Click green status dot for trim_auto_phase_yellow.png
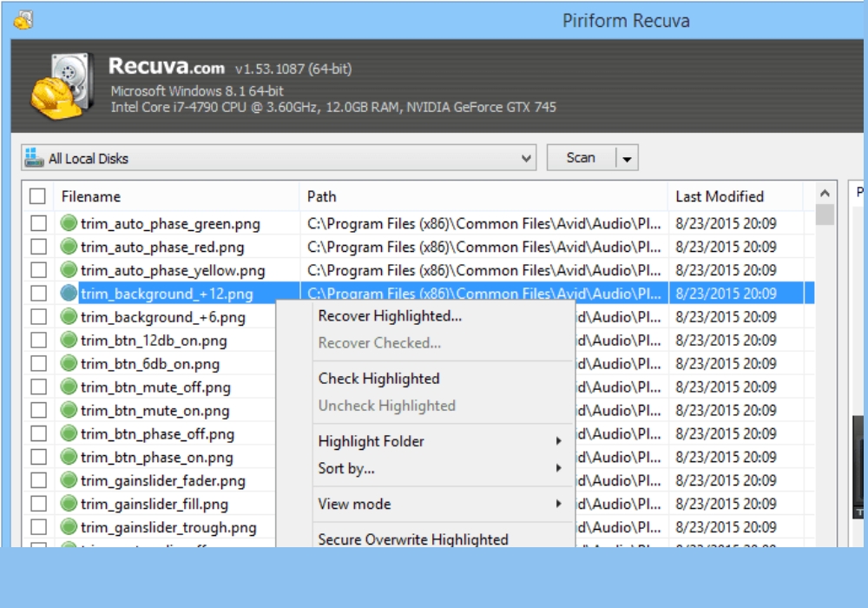This screenshot has width=868, height=608. point(69,269)
